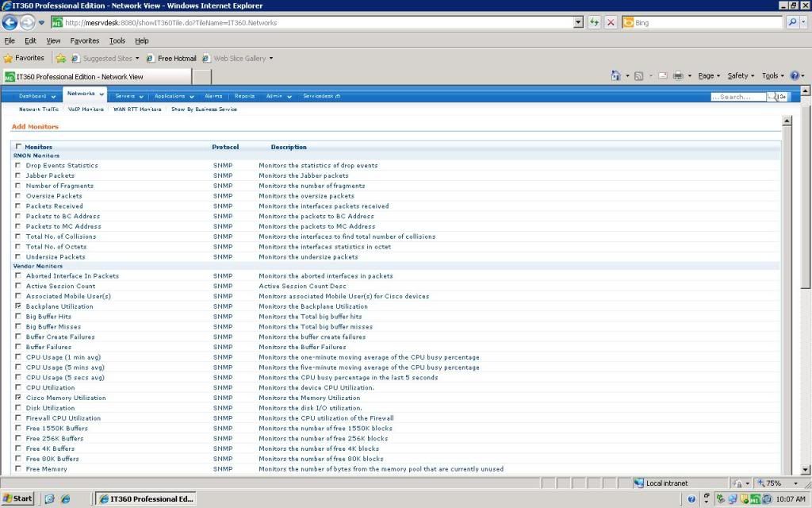Open the 75% zoom level dropdown
Screen dimensions: 812x508
tap(796, 483)
